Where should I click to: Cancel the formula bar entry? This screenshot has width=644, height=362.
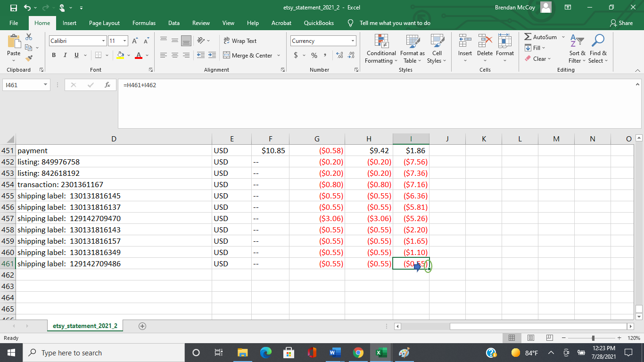(74, 85)
